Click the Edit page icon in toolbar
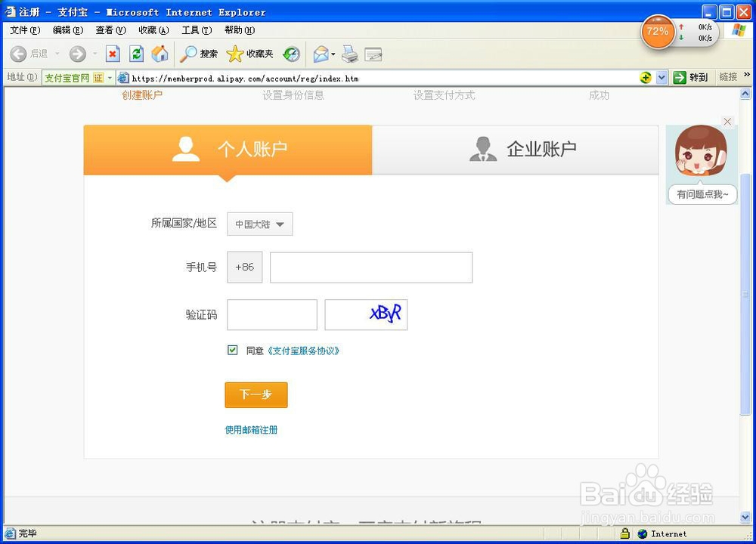This screenshot has height=544, width=756. tap(373, 54)
